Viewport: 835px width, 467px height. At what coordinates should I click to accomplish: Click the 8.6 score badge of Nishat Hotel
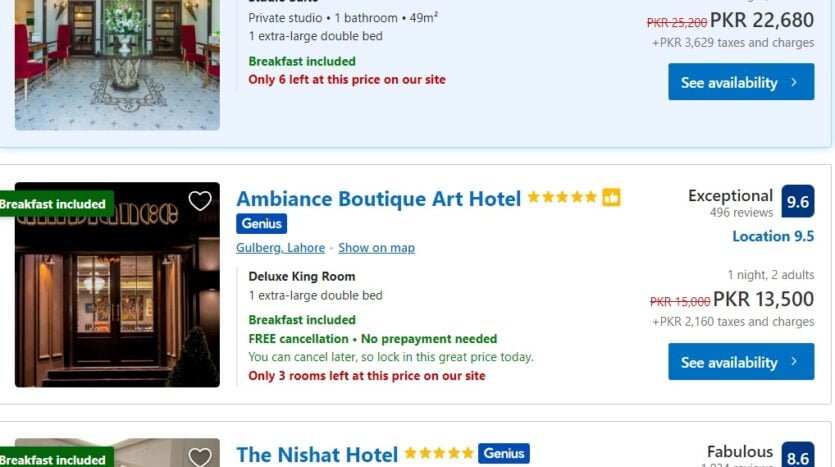click(x=798, y=454)
